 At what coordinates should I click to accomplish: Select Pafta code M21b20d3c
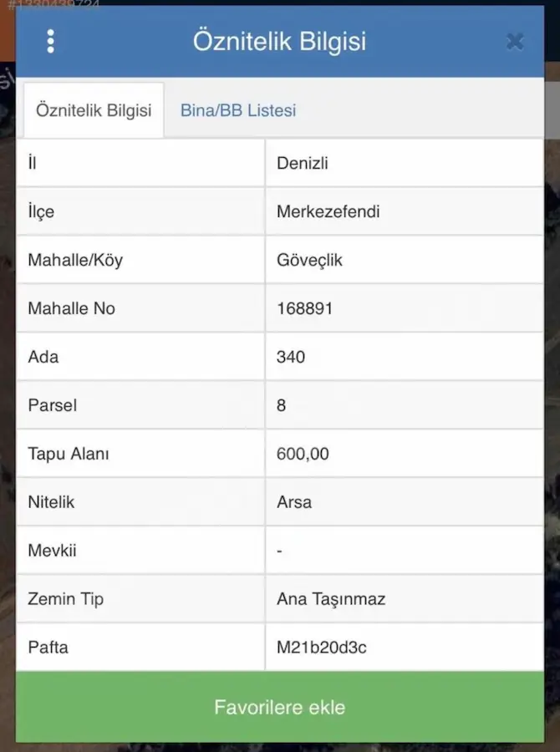(x=322, y=647)
